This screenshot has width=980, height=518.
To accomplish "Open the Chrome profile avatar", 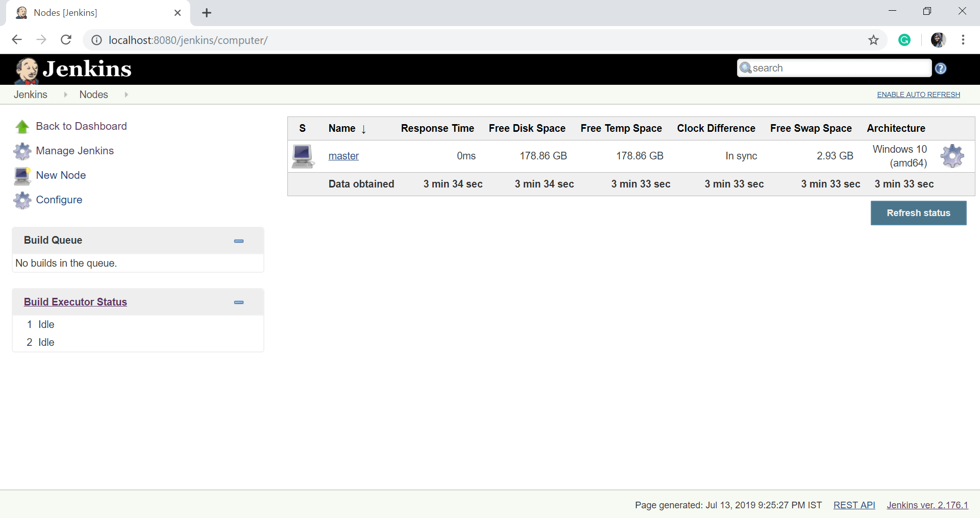I will pos(938,40).
